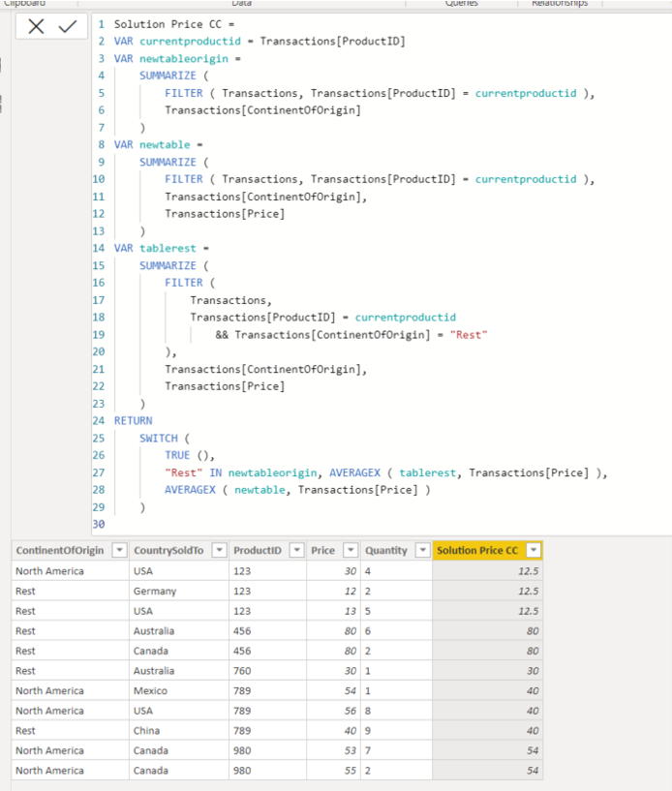Select Price cell with value 13

tap(333, 611)
